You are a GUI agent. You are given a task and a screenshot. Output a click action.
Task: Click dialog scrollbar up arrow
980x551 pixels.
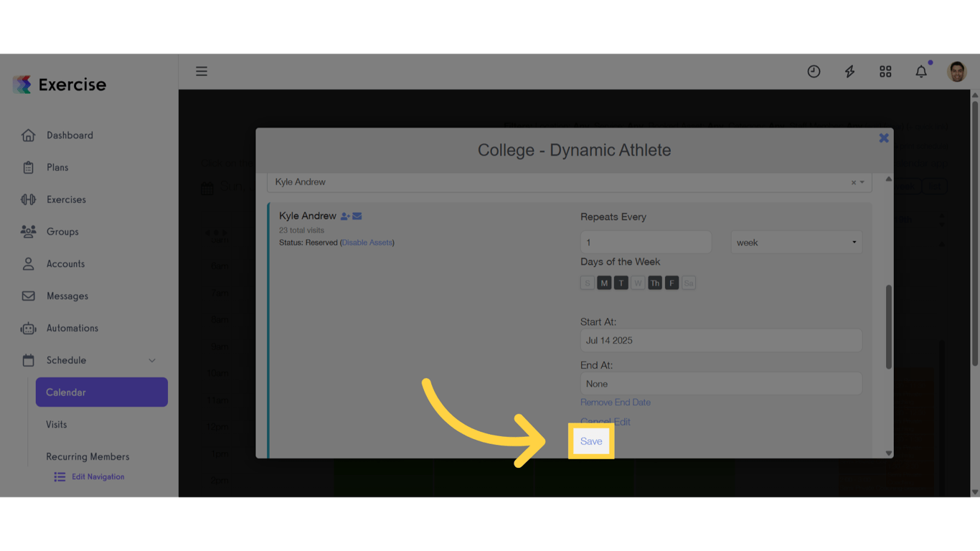pyautogui.click(x=889, y=179)
